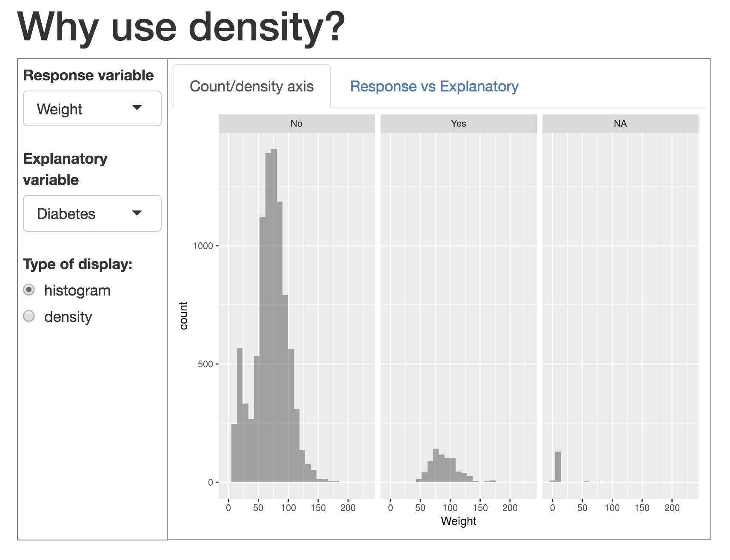Choose the density radio button
Image resolution: width=730 pixels, height=560 pixels.
pyautogui.click(x=29, y=316)
